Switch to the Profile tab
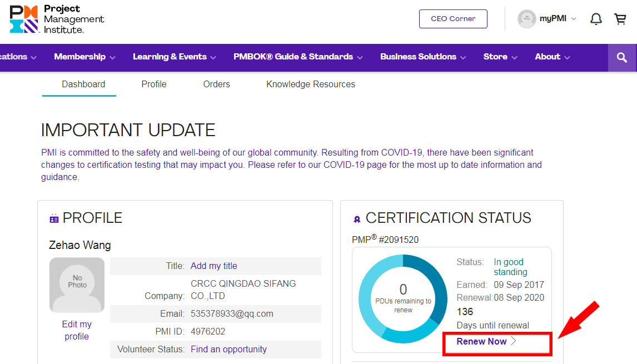This screenshot has width=637, height=364. click(154, 84)
